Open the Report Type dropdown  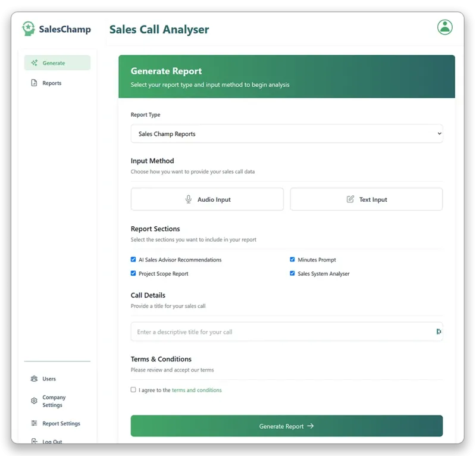pos(287,134)
